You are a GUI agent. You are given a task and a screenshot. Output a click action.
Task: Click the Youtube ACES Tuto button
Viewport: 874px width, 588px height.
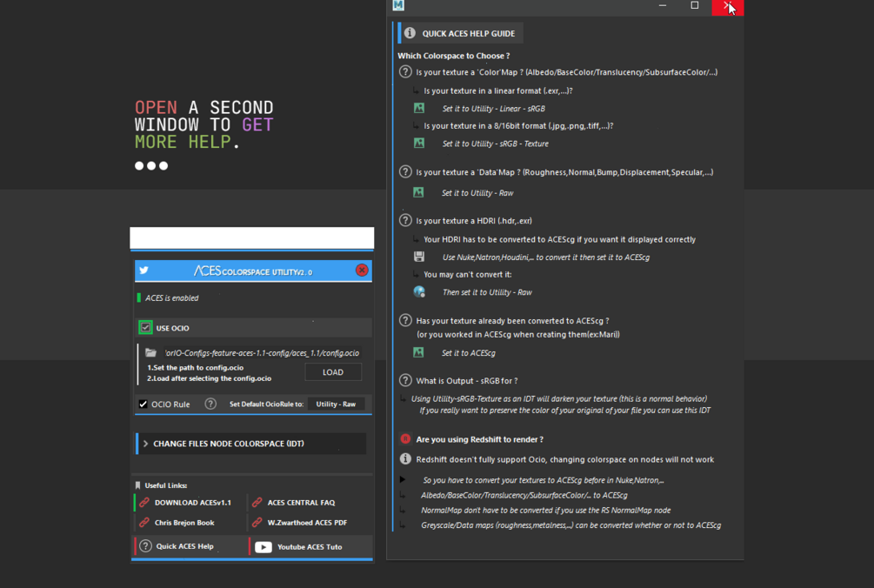[310, 547]
